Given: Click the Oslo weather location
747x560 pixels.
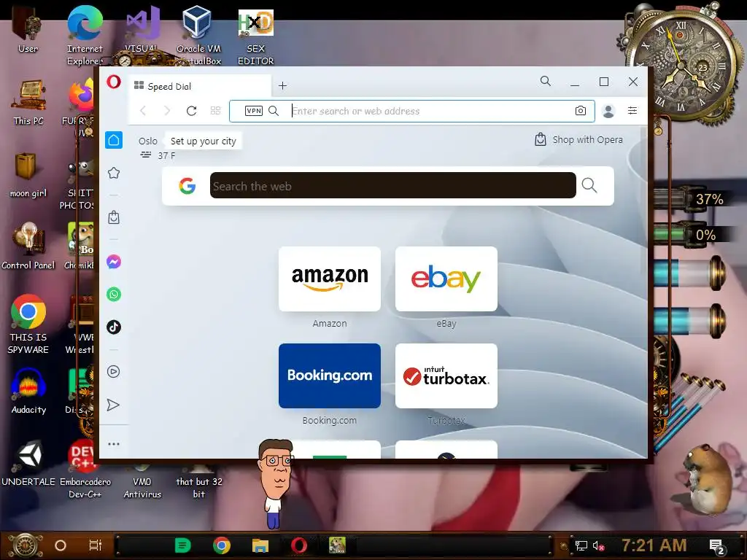Looking at the screenshot, I should pyautogui.click(x=147, y=141).
